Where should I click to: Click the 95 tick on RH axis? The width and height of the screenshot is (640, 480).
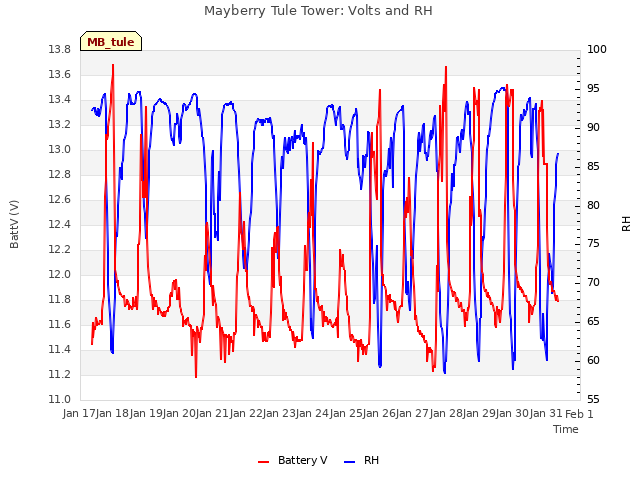pyautogui.click(x=593, y=89)
